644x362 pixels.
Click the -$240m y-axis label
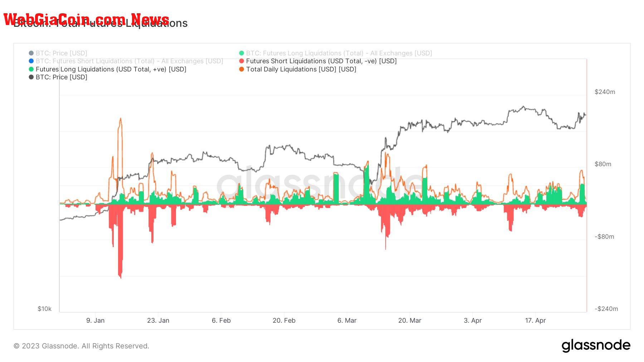[606, 309]
